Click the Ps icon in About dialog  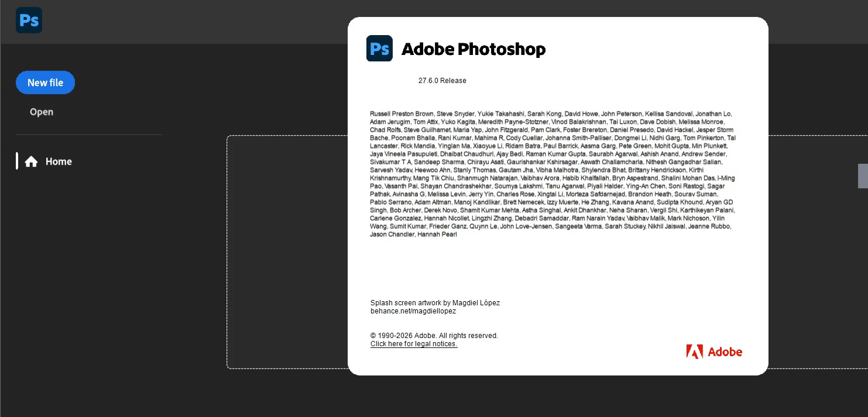pos(379,49)
